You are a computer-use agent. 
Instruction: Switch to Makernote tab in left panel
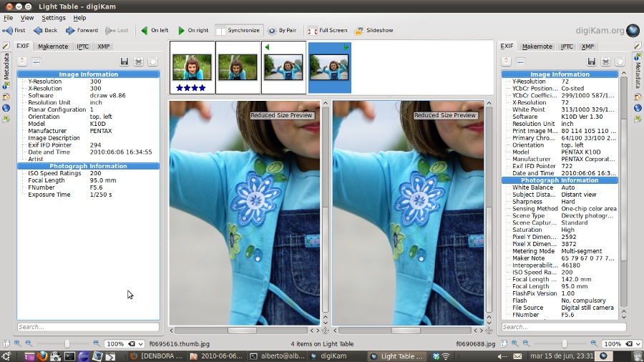pyautogui.click(x=53, y=47)
